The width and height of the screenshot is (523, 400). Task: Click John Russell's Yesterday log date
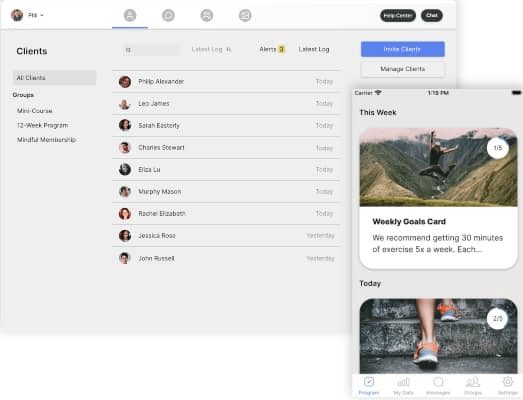(x=320, y=258)
